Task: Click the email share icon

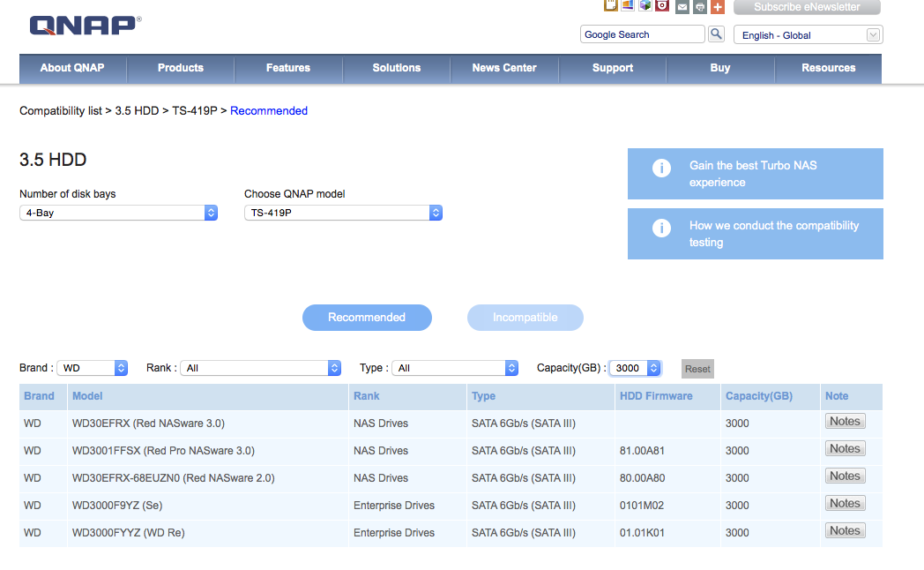Action: pos(682,7)
